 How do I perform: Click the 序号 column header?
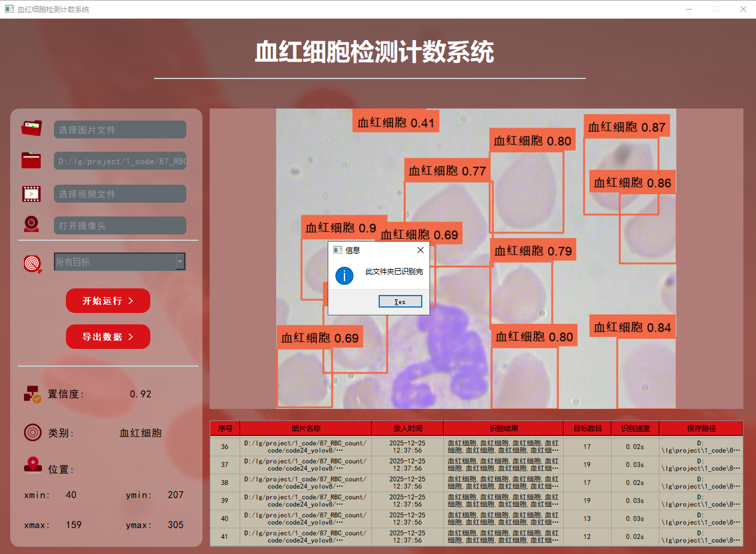(225, 428)
